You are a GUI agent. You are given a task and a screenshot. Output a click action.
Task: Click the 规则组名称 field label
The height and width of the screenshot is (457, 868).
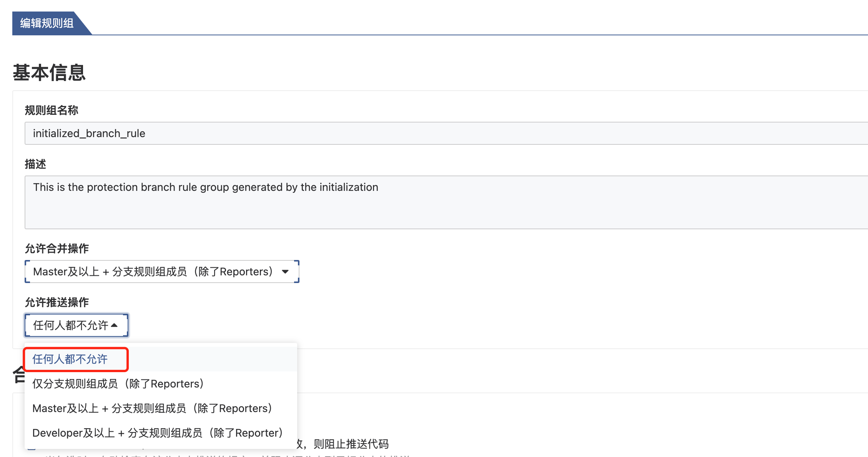pyautogui.click(x=52, y=111)
